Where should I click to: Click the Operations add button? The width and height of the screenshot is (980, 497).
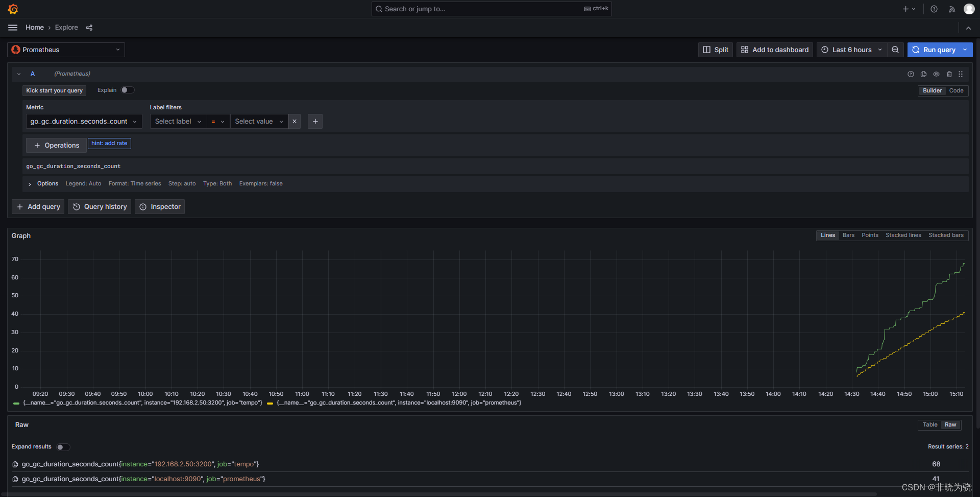point(56,146)
